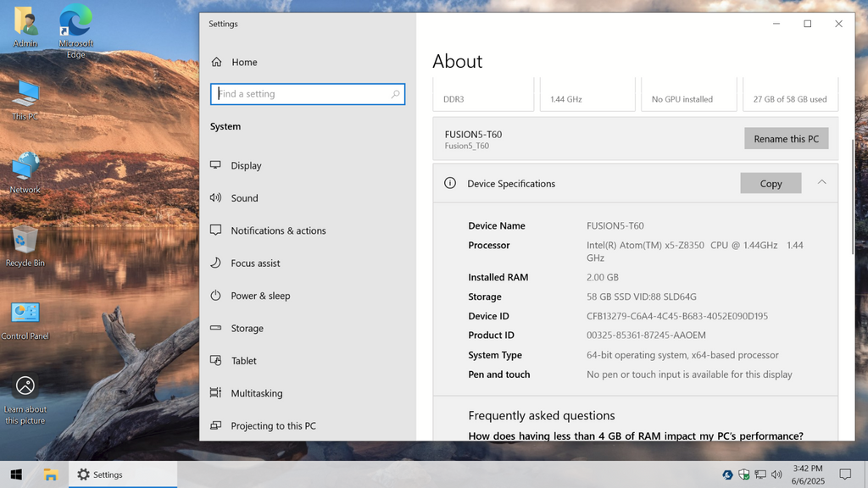Click the Home icon in Settings sidebar
Screen dimensions: 868x488
(x=216, y=62)
